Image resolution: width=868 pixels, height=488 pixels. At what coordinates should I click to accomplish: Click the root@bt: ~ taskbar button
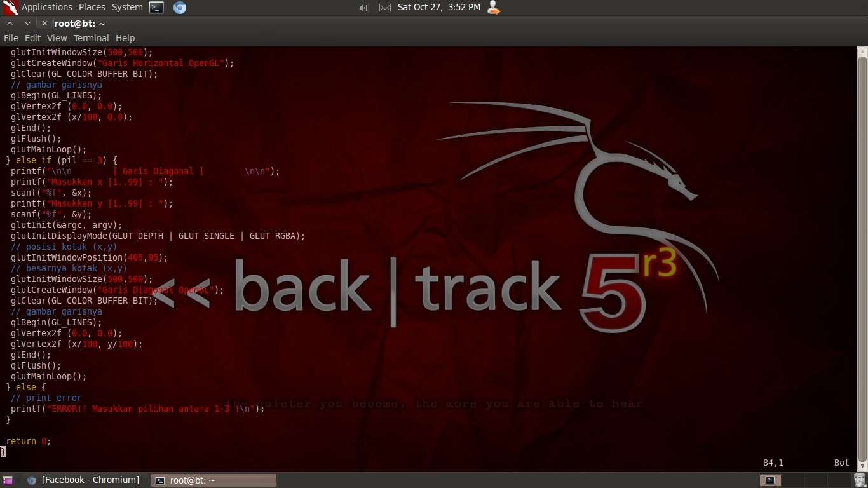pos(214,480)
